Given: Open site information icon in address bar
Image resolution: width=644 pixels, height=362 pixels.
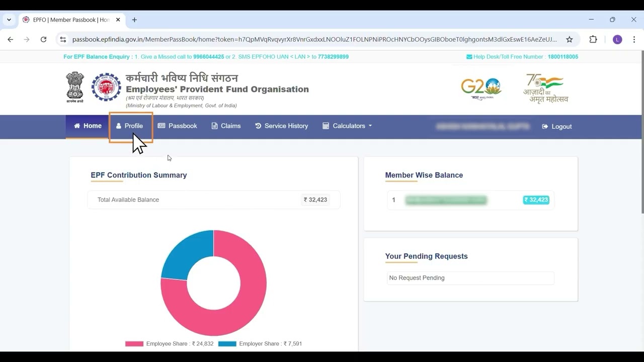Looking at the screenshot, I should pos(62,39).
